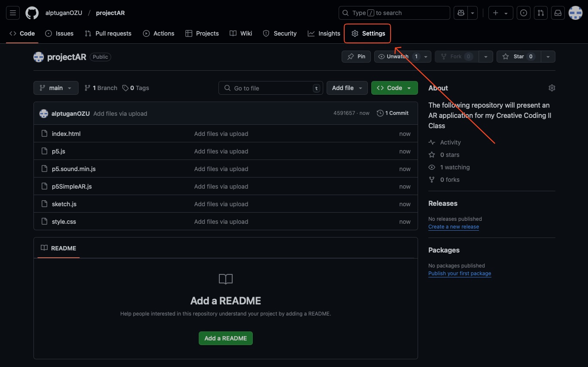Open the p5.js file

[58, 151]
